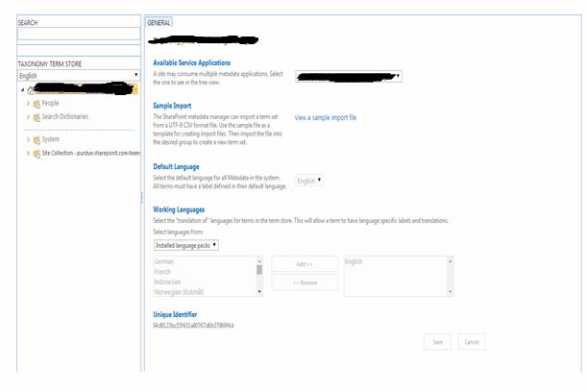The width and height of the screenshot is (587, 392).
Task: Expand the System tree node
Action: coord(28,139)
